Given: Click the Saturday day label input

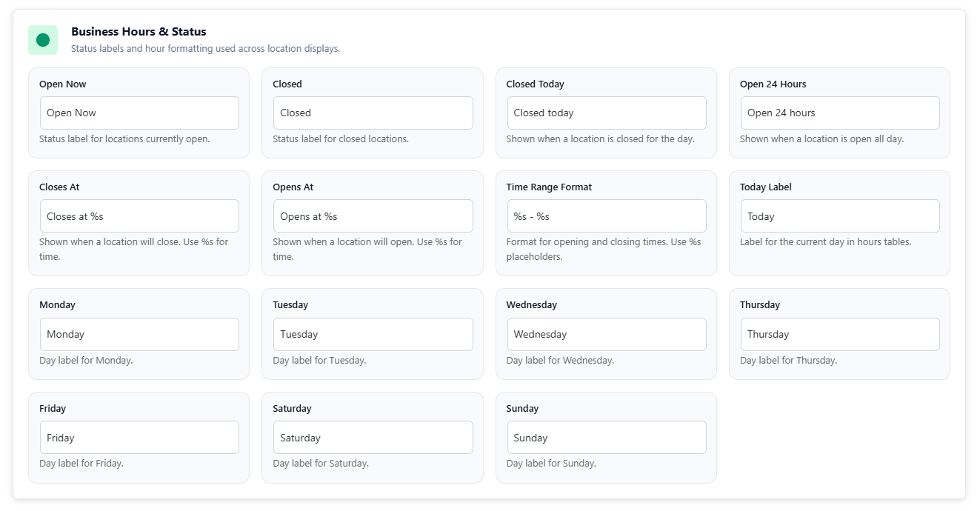Looking at the screenshot, I should pyautogui.click(x=373, y=438).
